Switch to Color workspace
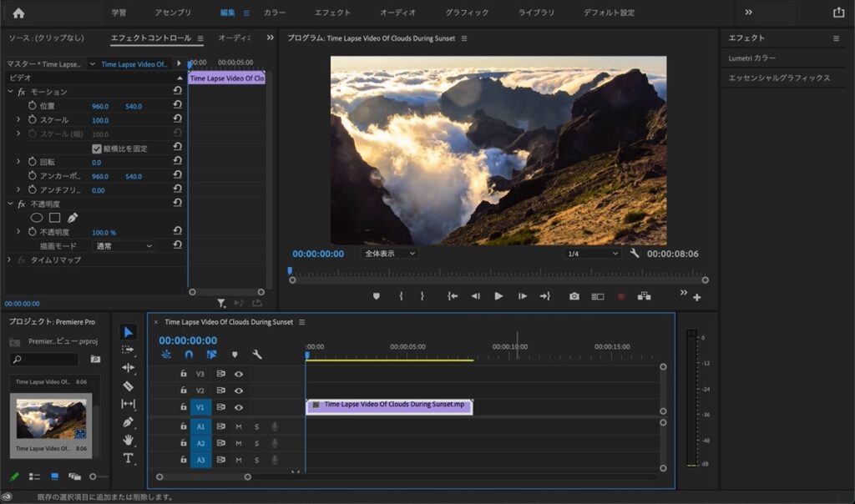Viewport: 855px width, 504px height. pos(274,13)
